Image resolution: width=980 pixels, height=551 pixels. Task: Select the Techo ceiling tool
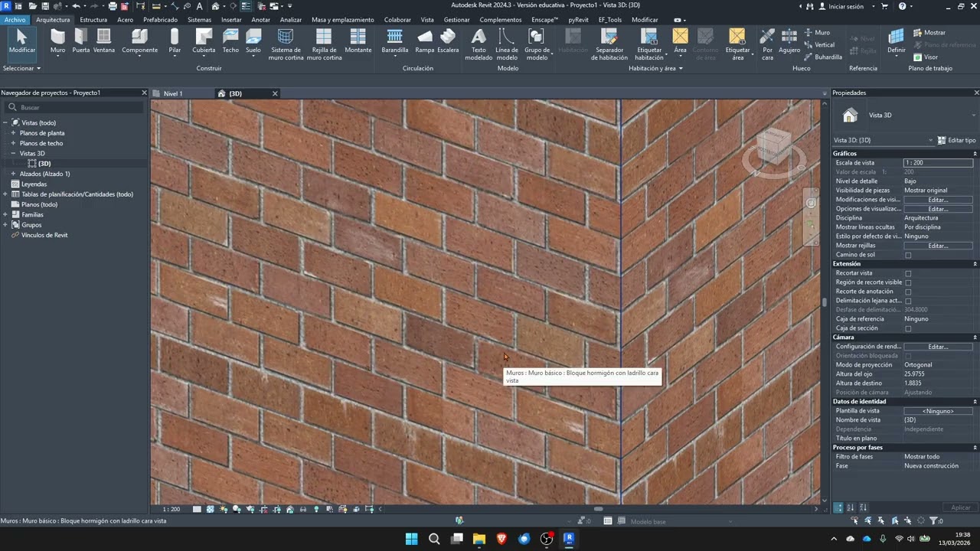pyautogui.click(x=230, y=41)
